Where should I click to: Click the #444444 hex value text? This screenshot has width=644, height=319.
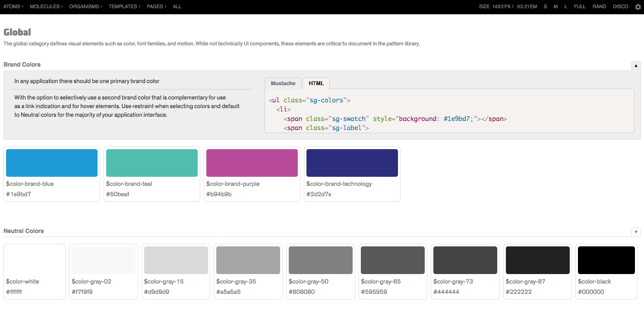(446, 292)
